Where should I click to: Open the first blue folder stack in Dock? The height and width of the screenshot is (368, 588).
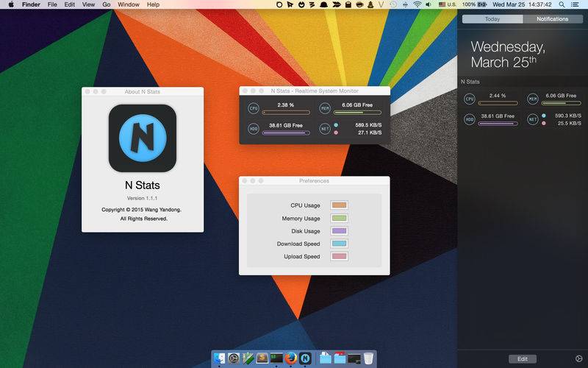[x=326, y=358]
